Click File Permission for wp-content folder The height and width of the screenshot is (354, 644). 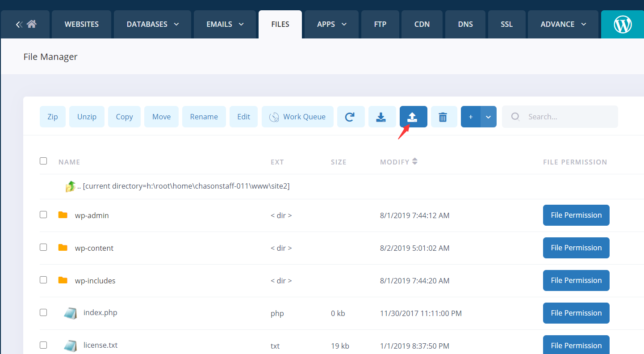tap(576, 248)
